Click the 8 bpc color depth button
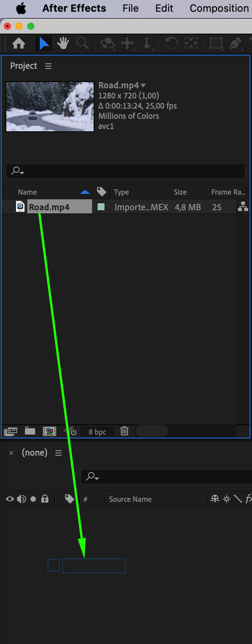The image size is (252, 644). coord(98,431)
